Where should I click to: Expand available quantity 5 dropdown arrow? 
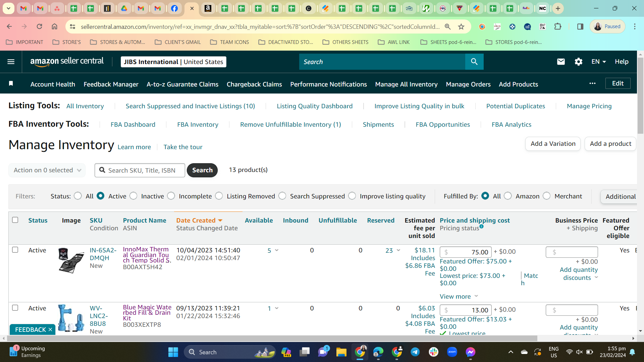tap(277, 250)
